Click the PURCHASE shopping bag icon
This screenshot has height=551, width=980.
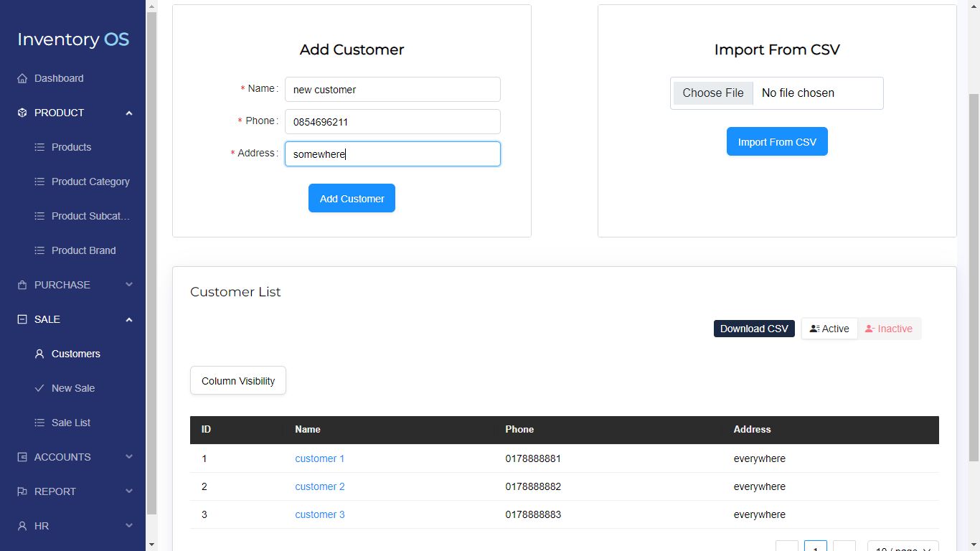click(22, 285)
